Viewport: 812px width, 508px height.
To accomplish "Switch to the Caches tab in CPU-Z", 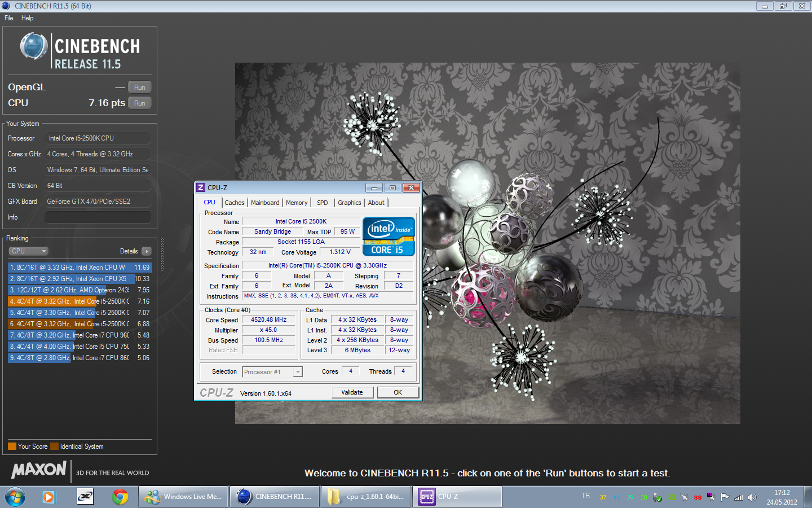I will 235,203.
